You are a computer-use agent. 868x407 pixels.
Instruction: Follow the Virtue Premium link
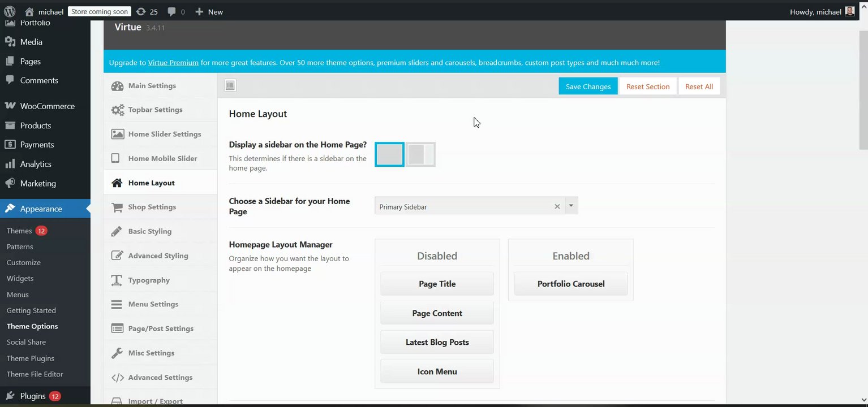tap(173, 63)
